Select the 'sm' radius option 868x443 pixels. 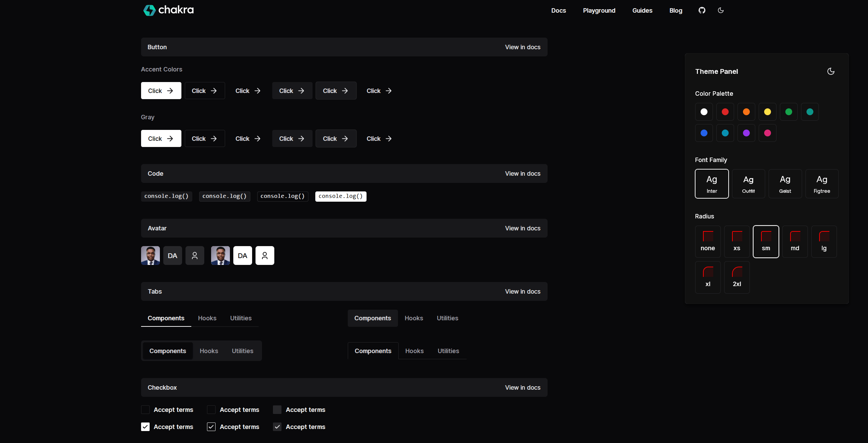pos(766,241)
